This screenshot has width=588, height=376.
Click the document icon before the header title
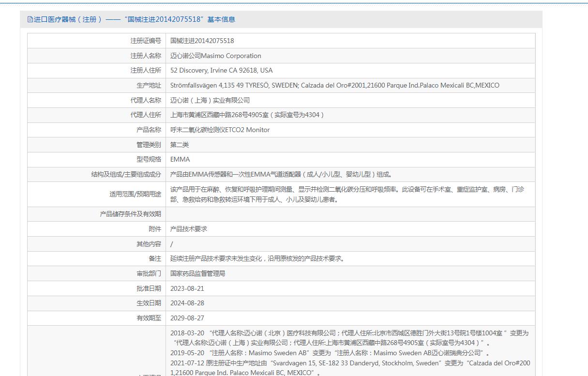coord(30,19)
